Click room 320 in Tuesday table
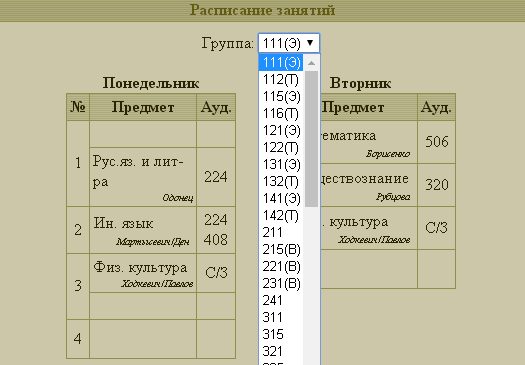Viewport: 525px width, 365px height. pyautogui.click(x=437, y=185)
